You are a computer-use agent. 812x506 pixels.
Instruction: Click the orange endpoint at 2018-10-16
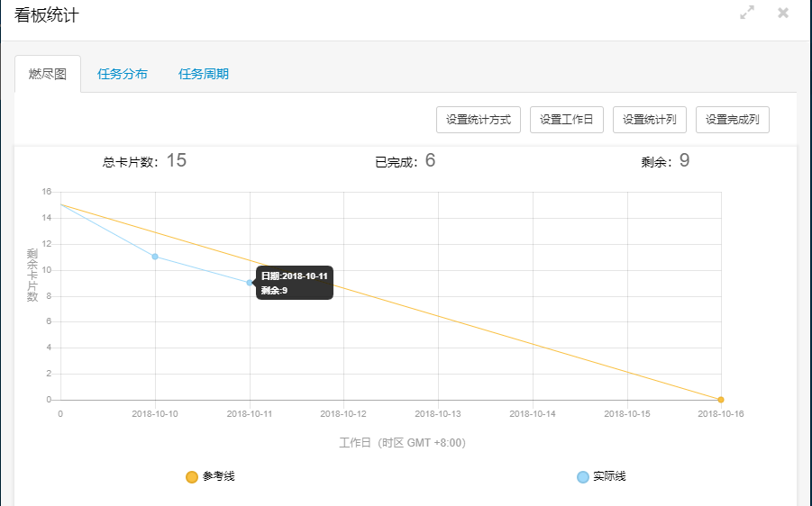point(721,400)
